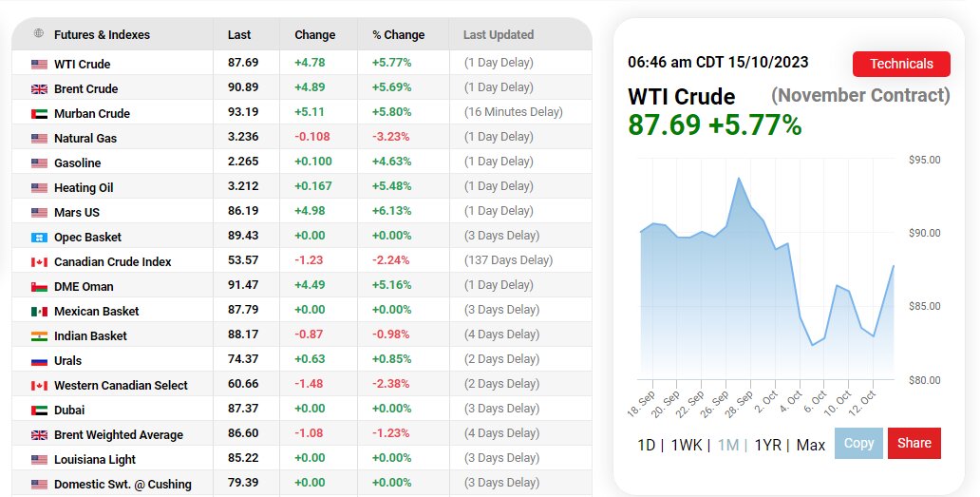Click the Opec Basket emblem icon
The height and width of the screenshot is (497, 980).
point(39,238)
